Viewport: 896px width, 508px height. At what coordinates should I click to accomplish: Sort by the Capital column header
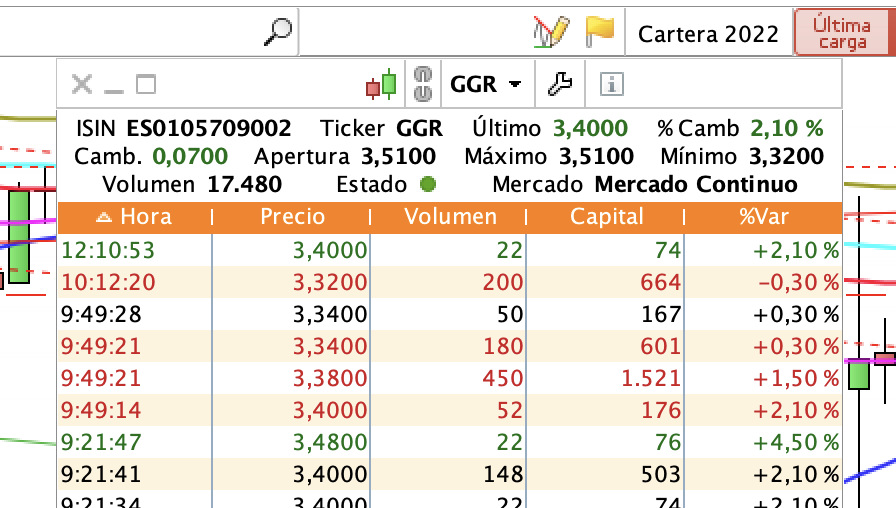[606, 217]
